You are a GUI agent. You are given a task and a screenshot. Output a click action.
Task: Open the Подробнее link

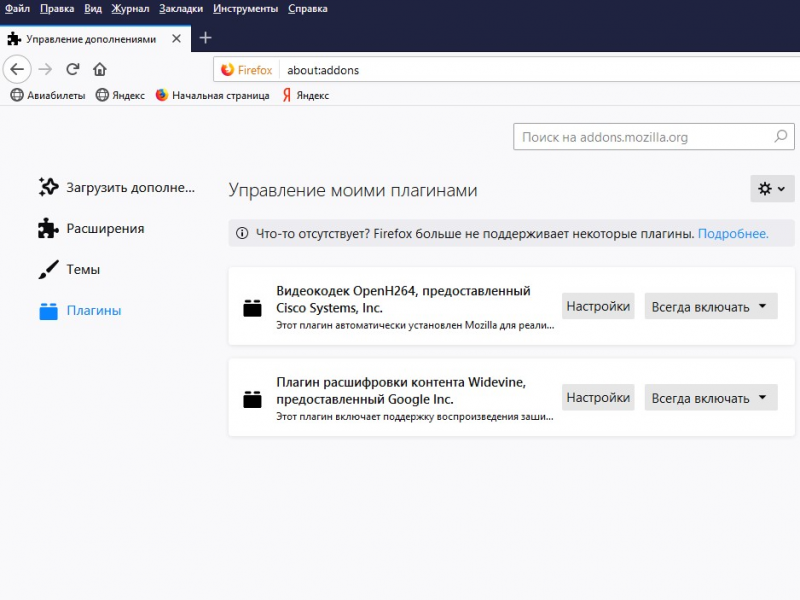(735, 232)
